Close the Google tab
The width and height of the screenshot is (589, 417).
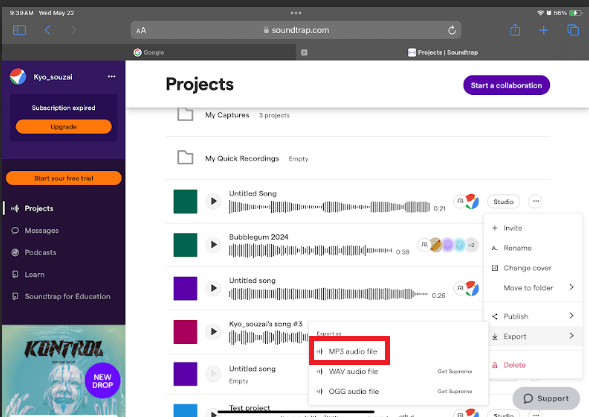click(x=304, y=53)
